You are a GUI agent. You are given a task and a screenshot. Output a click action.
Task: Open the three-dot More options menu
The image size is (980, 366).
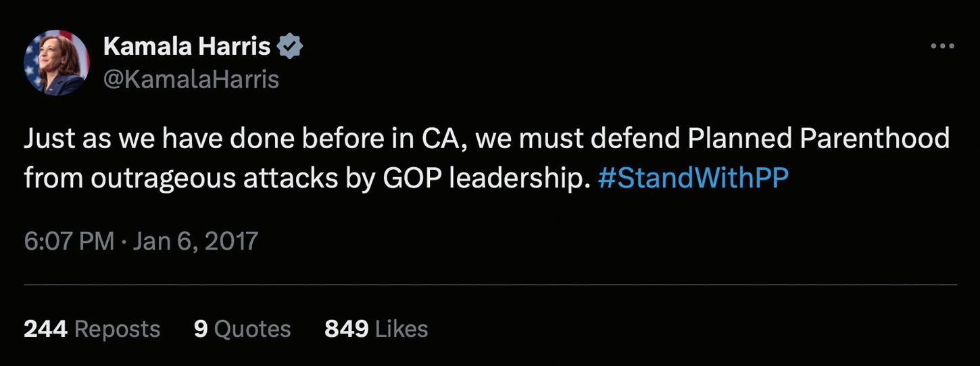pyautogui.click(x=942, y=46)
